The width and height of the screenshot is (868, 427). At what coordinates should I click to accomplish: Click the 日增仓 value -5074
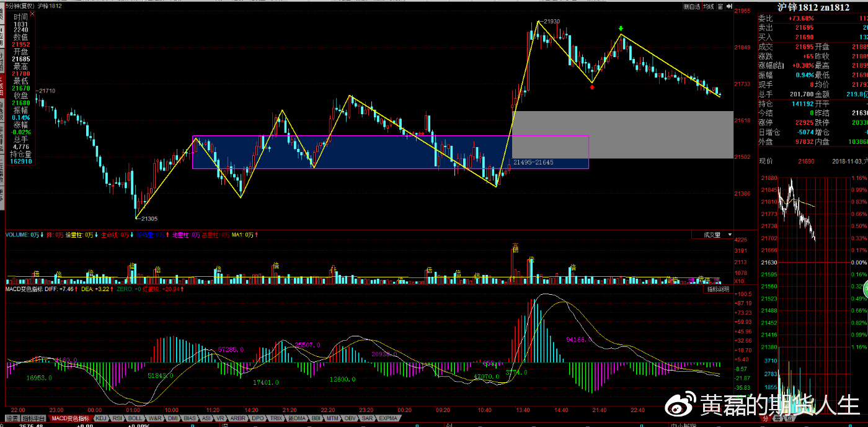tap(804, 132)
